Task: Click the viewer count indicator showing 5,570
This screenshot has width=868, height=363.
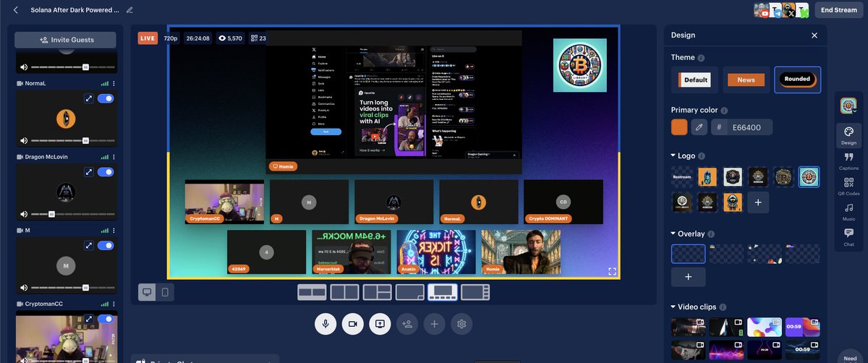Action: pyautogui.click(x=230, y=38)
